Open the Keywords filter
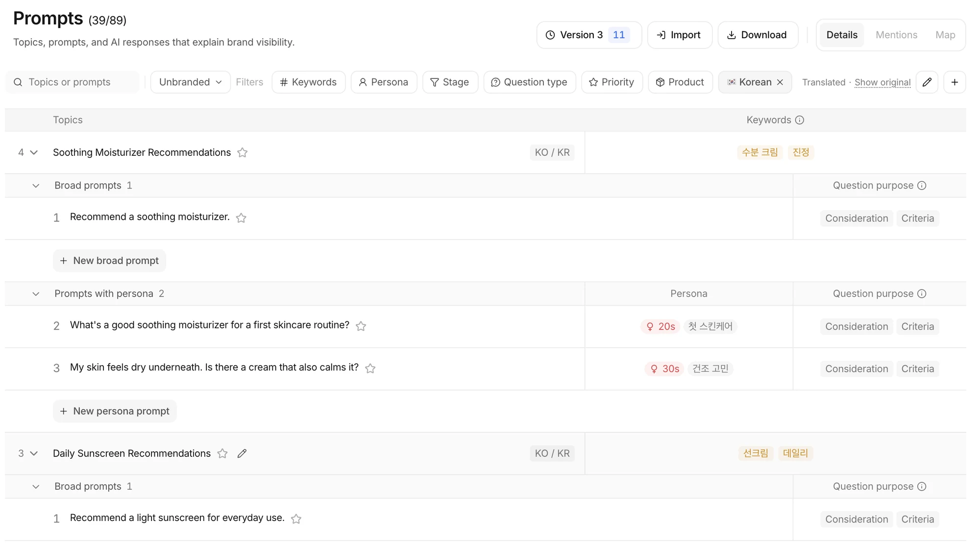 point(308,82)
